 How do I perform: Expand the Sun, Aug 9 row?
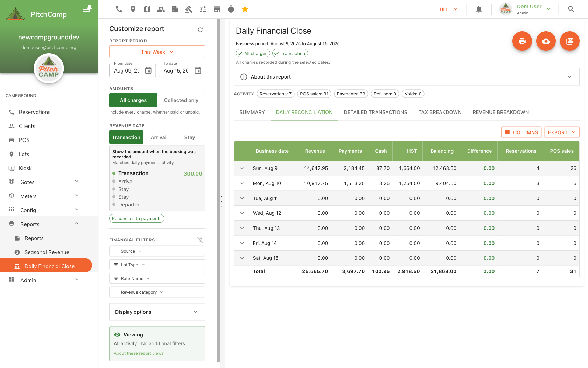242,169
